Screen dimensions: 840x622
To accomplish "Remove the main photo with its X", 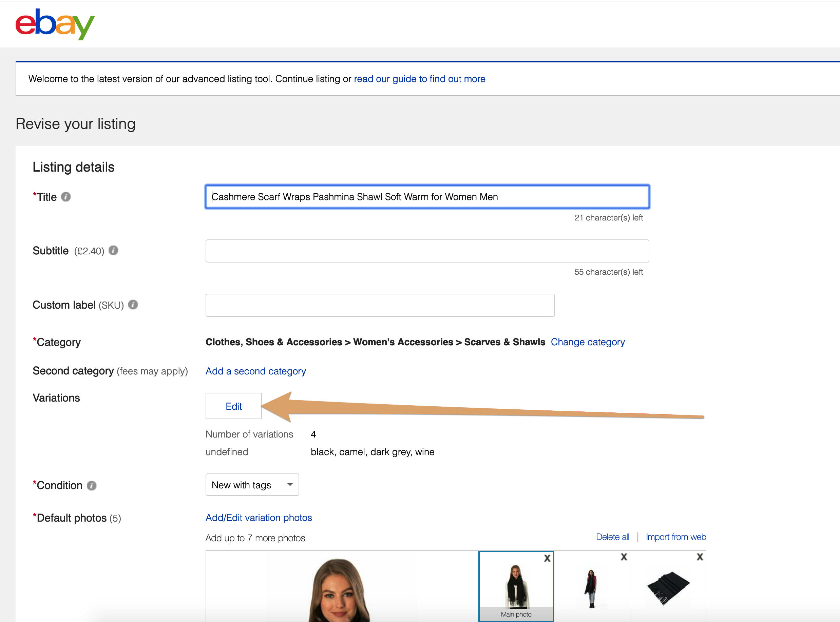I will (547, 558).
